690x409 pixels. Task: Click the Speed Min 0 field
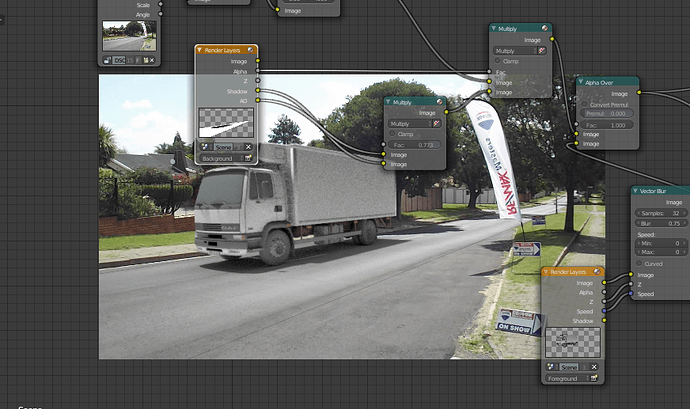[661, 243]
